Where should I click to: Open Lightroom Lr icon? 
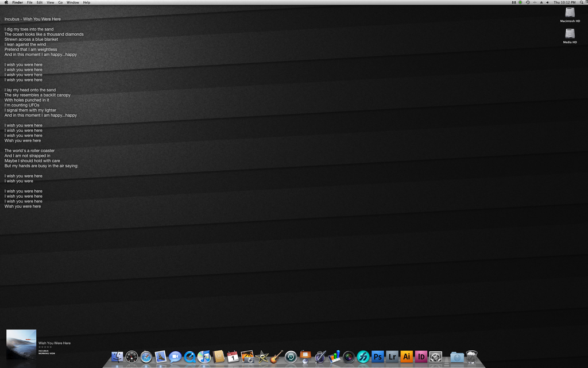(x=392, y=356)
